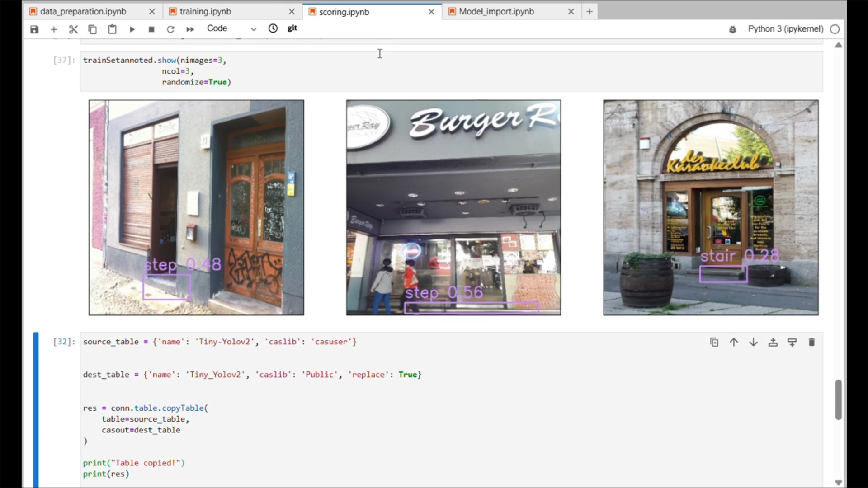Restart kernel and run all cells
The image size is (868, 488).
[x=190, y=29]
